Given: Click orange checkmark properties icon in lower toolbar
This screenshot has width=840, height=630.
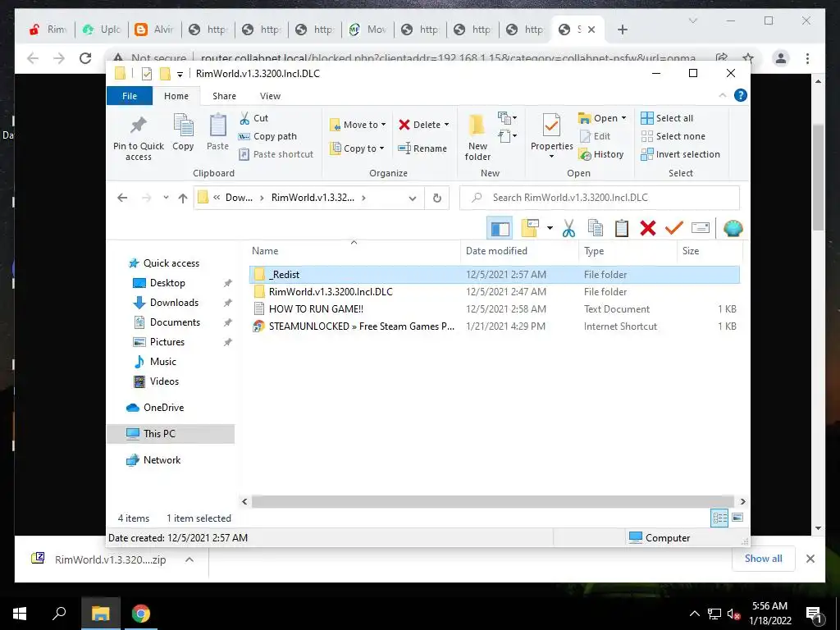Looking at the screenshot, I should (x=674, y=228).
